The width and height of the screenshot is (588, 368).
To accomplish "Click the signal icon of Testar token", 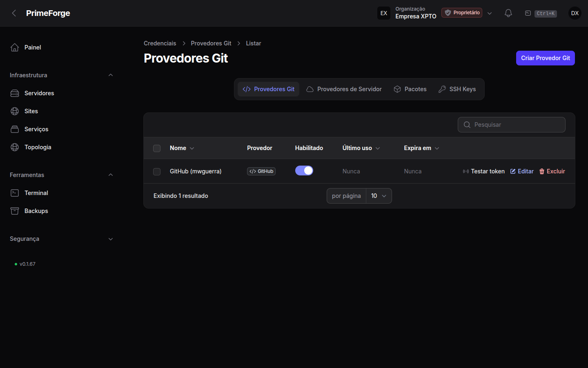I will pos(466,171).
